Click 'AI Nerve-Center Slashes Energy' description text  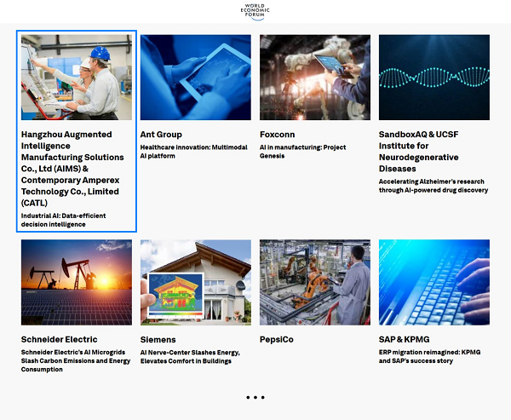[190, 357]
